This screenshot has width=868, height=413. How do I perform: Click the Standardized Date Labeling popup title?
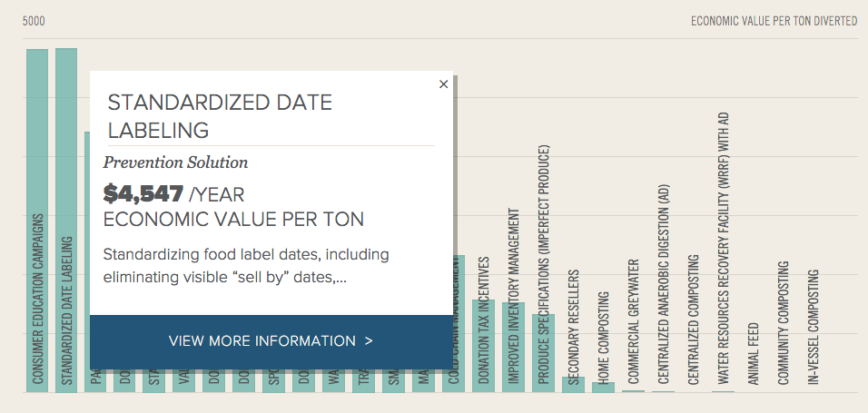(220, 116)
